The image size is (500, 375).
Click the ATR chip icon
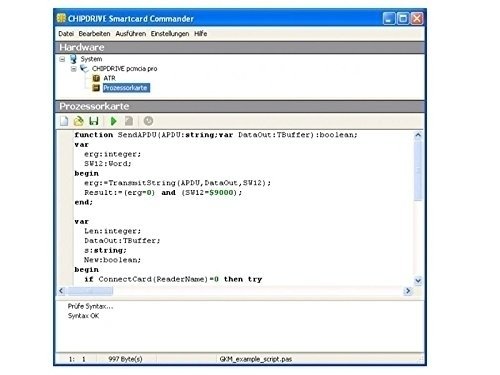(96, 78)
